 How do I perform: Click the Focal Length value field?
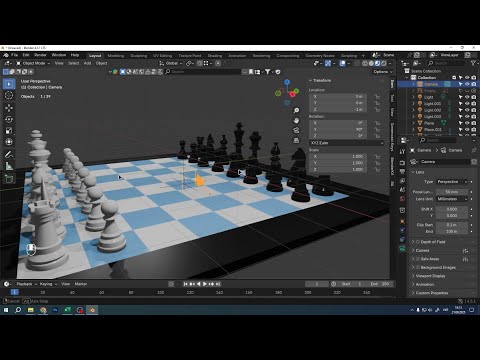[452, 192]
